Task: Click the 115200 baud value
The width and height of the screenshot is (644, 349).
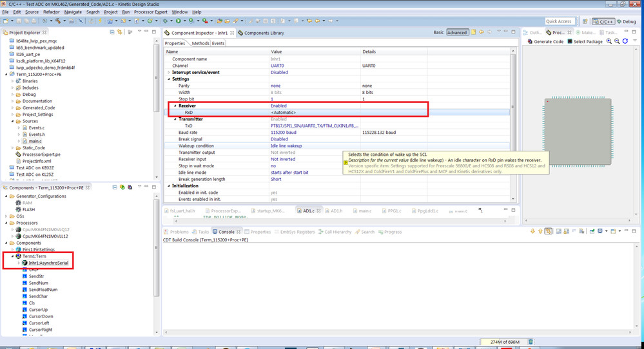Action: (284, 133)
